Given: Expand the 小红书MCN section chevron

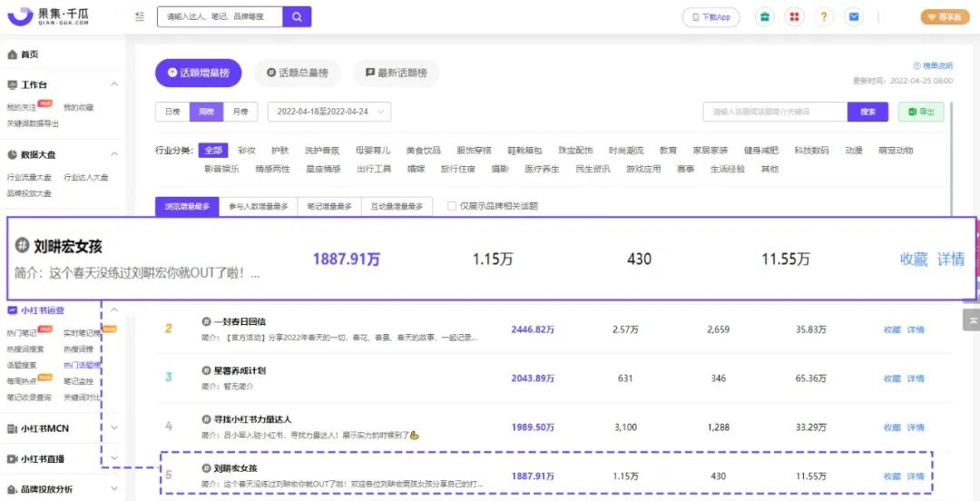Looking at the screenshot, I should pos(114,428).
